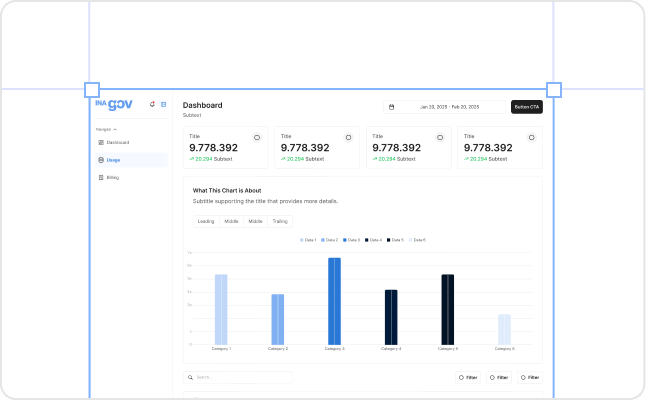Click the blue sidebar panel toggle icon
The image size is (646, 400).
[x=163, y=104]
